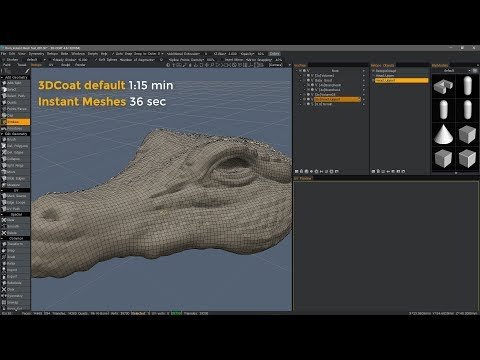Click the Relax command

15,263
